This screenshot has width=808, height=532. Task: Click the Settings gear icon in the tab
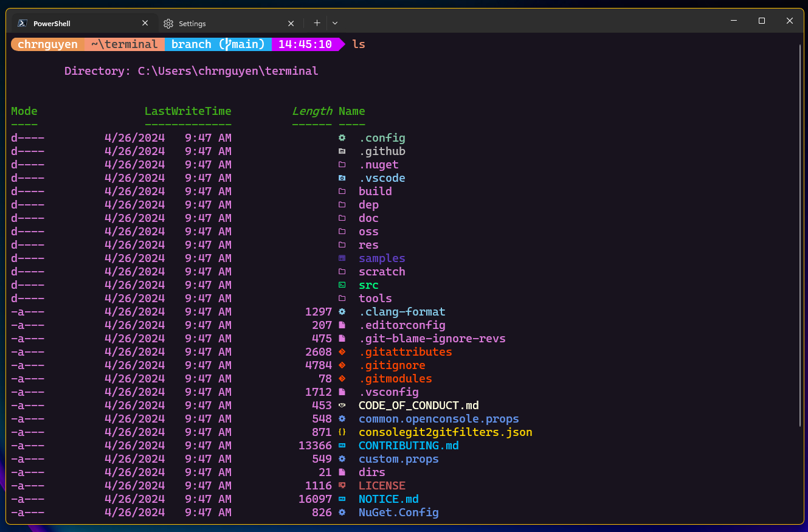coord(168,24)
